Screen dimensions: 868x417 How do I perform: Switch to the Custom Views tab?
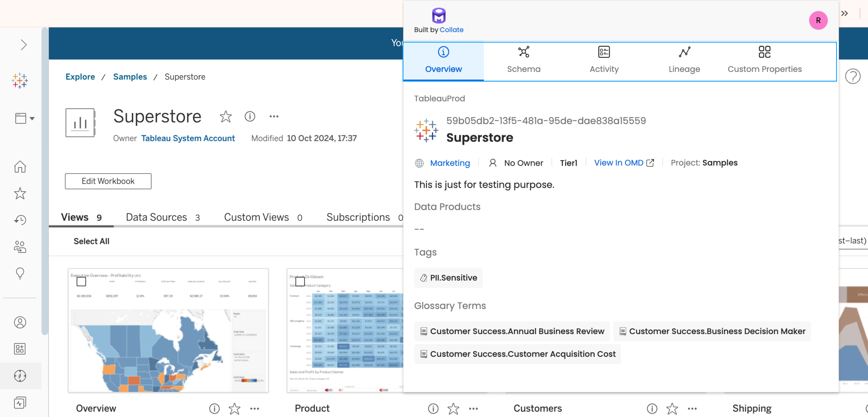pyautogui.click(x=263, y=217)
